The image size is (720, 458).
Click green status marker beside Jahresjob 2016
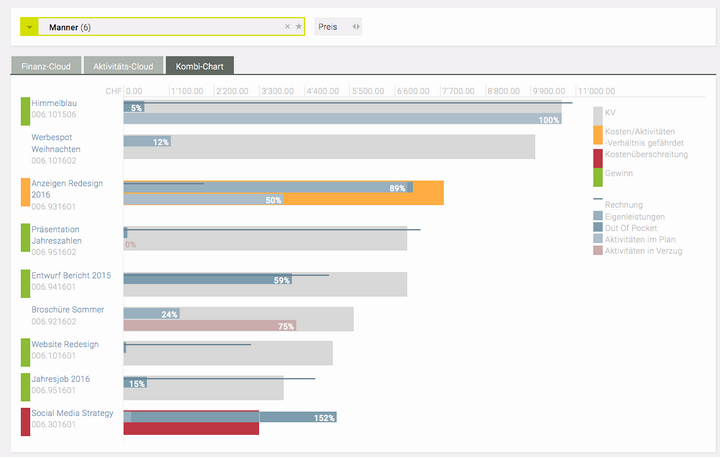coord(25,387)
